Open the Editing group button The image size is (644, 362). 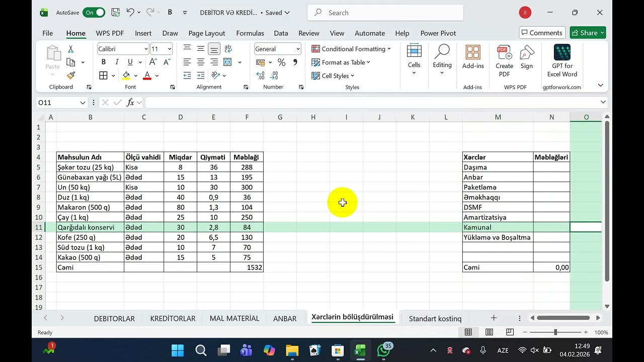442,59
